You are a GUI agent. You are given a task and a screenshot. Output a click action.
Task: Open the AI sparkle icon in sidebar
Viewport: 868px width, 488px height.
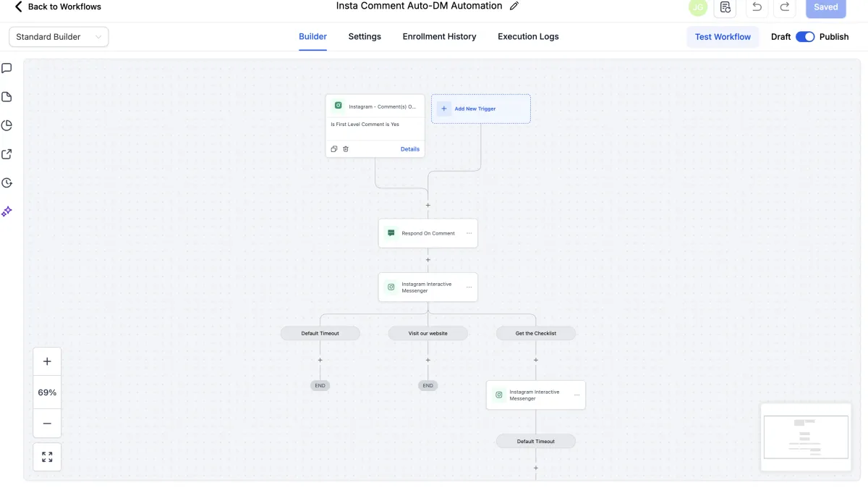[7, 211]
